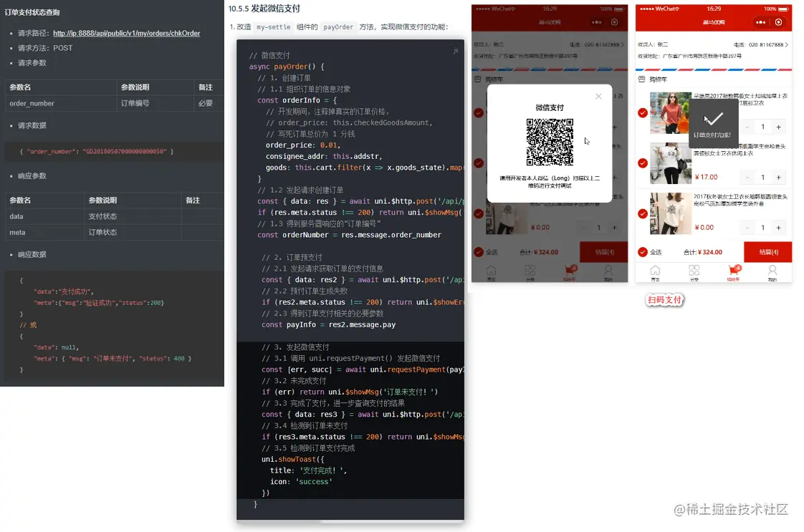The width and height of the screenshot is (804, 532).
Task: Uncheck the ¥0.00 item on payment-complete phone
Action: pyautogui.click(x=643, y=213)
